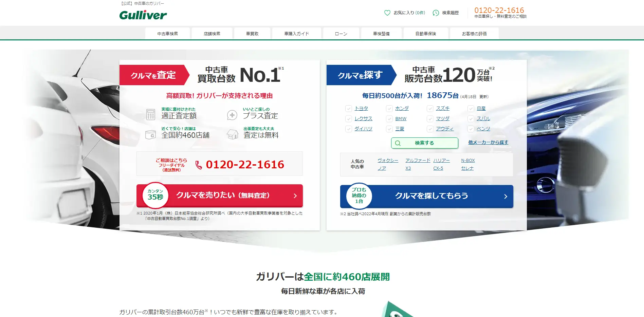Check the ベンツ checkbox

tap(471, 129)
